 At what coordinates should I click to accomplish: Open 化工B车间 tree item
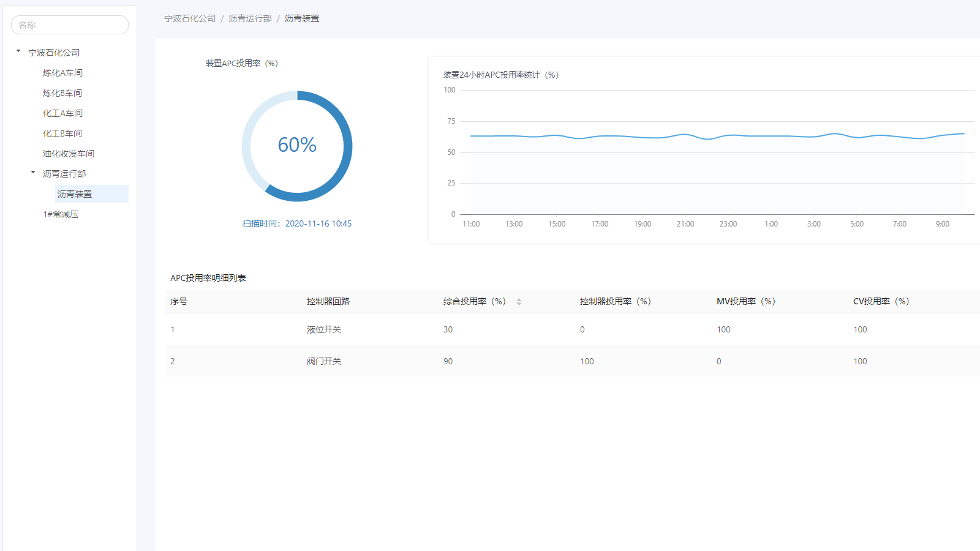pos(62,133)
